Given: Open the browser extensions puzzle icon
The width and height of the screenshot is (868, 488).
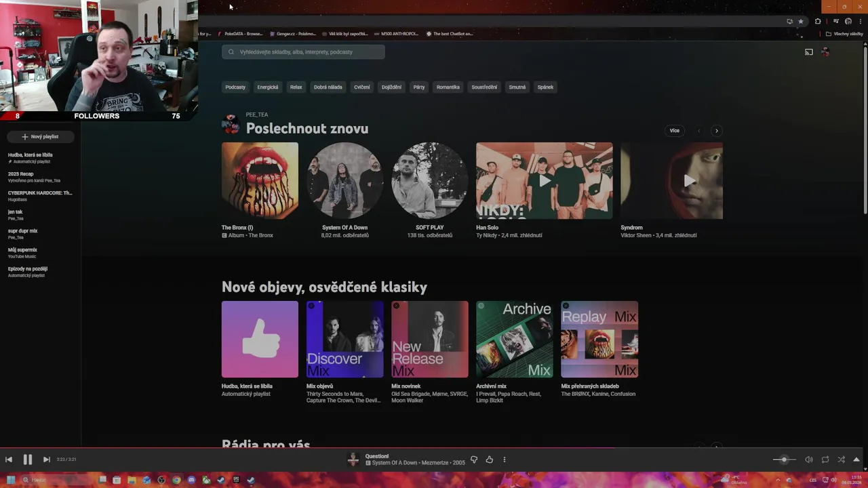Looking at the screenshot, I should click(x=818, y=21).
